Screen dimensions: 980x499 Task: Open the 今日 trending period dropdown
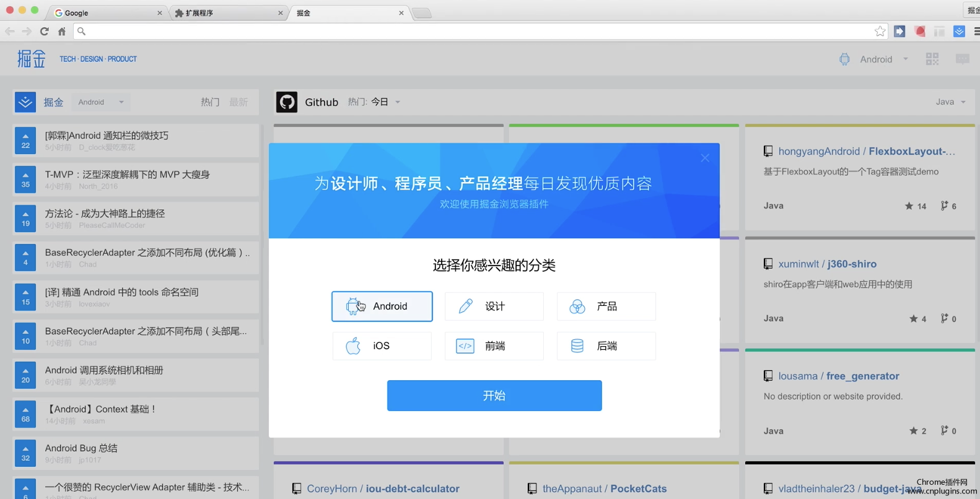pyautogui.click(x=385, y=102)
